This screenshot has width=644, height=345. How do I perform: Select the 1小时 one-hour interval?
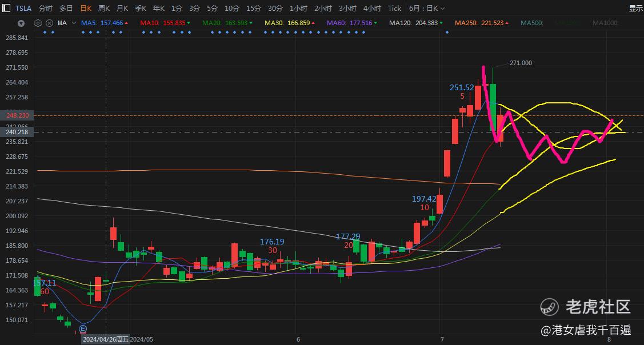pos(299,8)
